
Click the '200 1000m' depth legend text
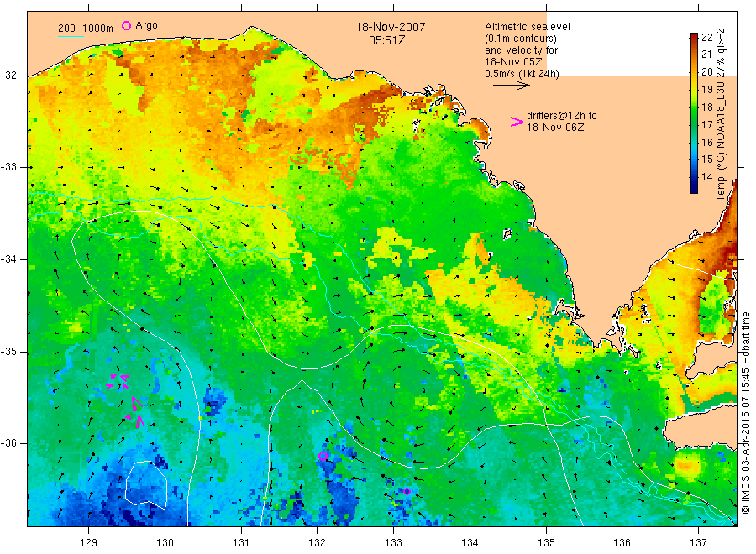click(86, 29)
